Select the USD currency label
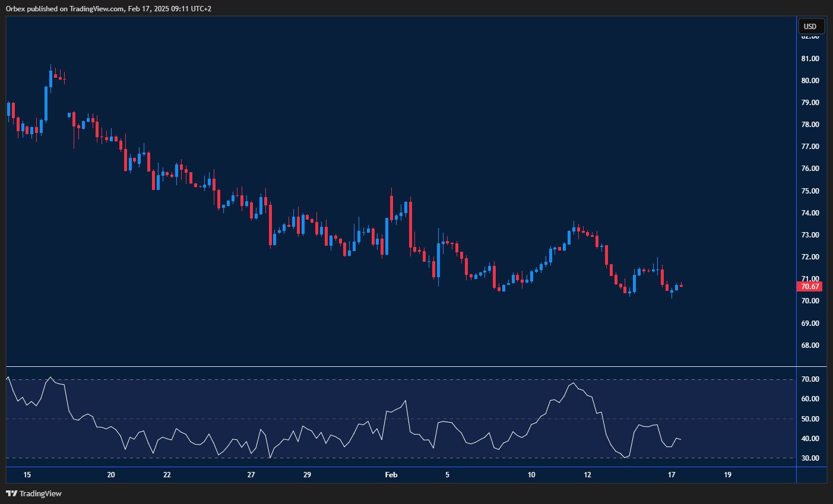 click(810, 26)
